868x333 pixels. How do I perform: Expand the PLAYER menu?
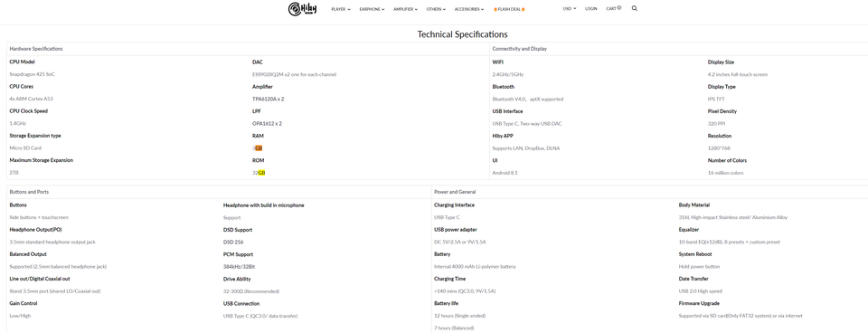click(341, 9)
